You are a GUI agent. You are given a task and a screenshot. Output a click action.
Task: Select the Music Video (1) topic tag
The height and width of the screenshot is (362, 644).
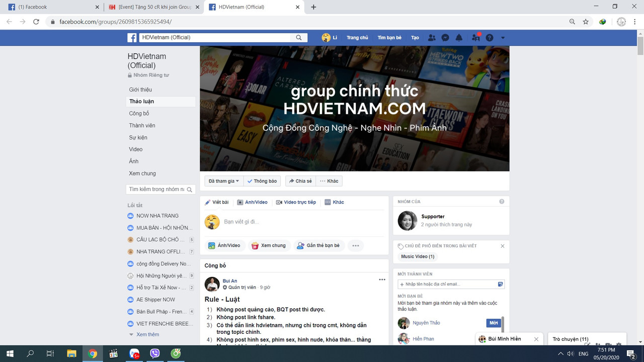[418, 256]
